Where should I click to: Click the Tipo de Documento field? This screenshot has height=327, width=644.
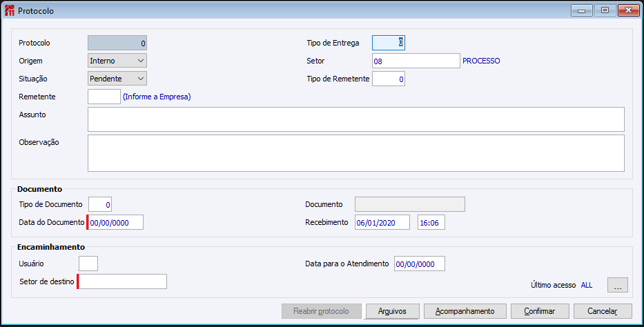point(100,204)
